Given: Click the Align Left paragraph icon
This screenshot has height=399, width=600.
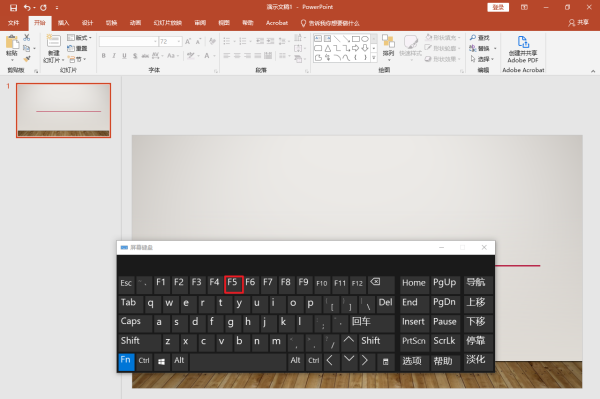Looking at the screenshot, I should point(227,56).
